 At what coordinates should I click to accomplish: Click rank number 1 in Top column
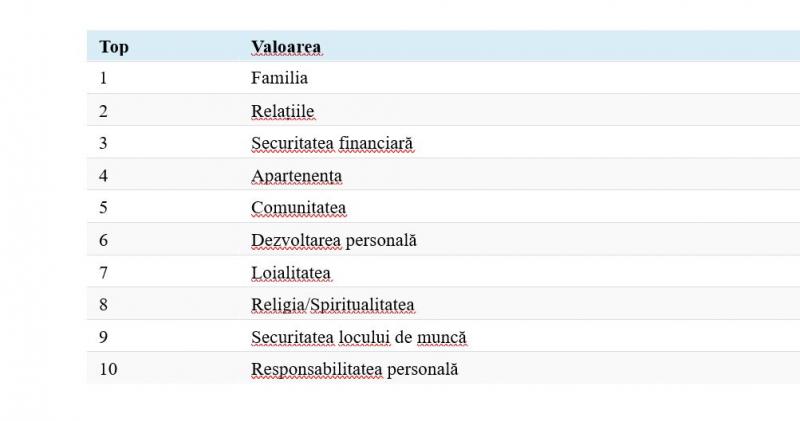pyautogui.click(x=103, y=78)
